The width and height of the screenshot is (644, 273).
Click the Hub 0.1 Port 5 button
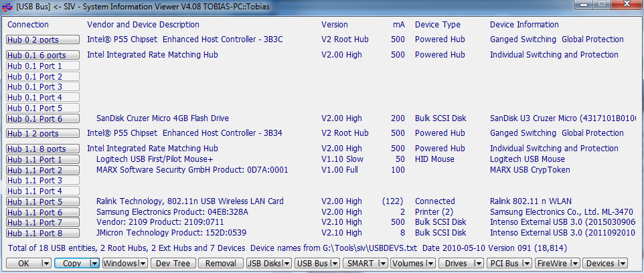pyautogui.click(x=43, y=108)
